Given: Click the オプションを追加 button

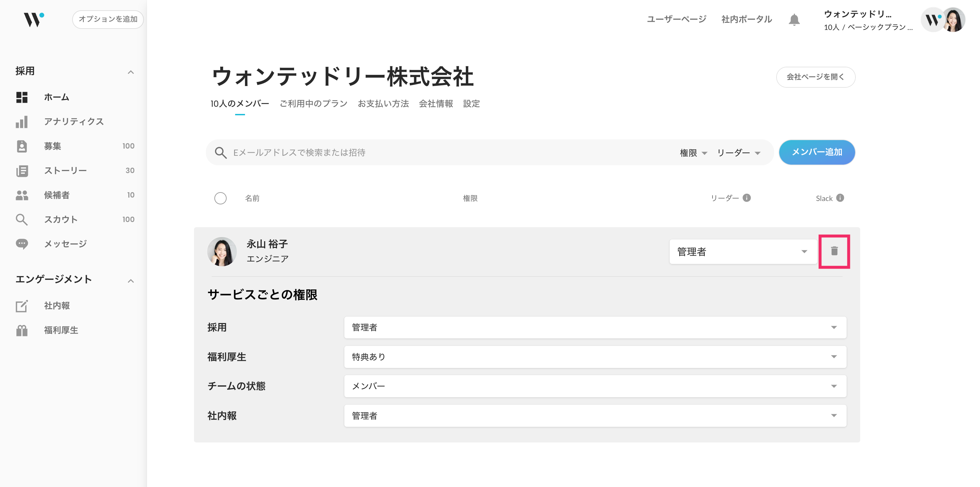Looking at the screenshot, I should coord(108,19).
